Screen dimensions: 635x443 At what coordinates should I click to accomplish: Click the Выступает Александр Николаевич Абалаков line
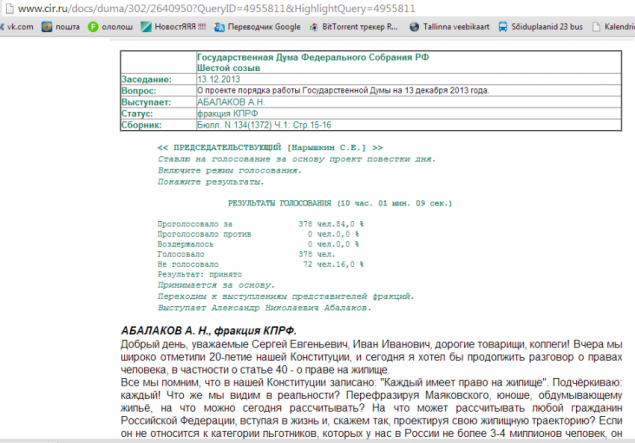264,308
